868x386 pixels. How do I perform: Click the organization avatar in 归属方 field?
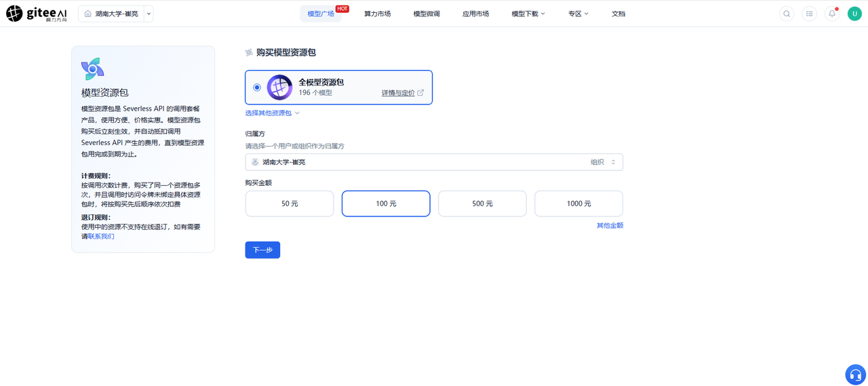pos(255,162)
